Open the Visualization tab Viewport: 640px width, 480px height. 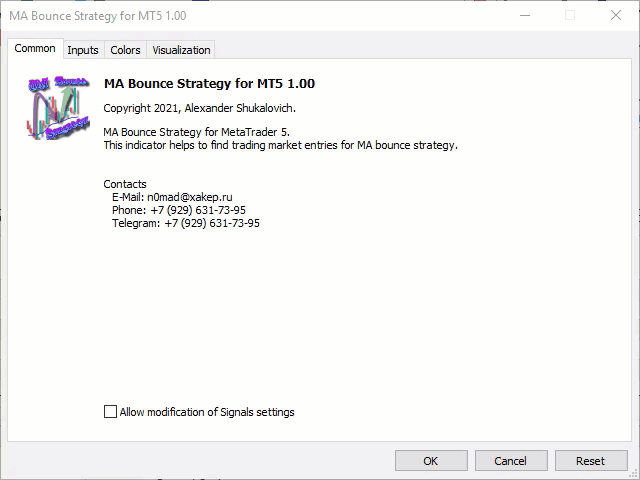tap(181, 50)
